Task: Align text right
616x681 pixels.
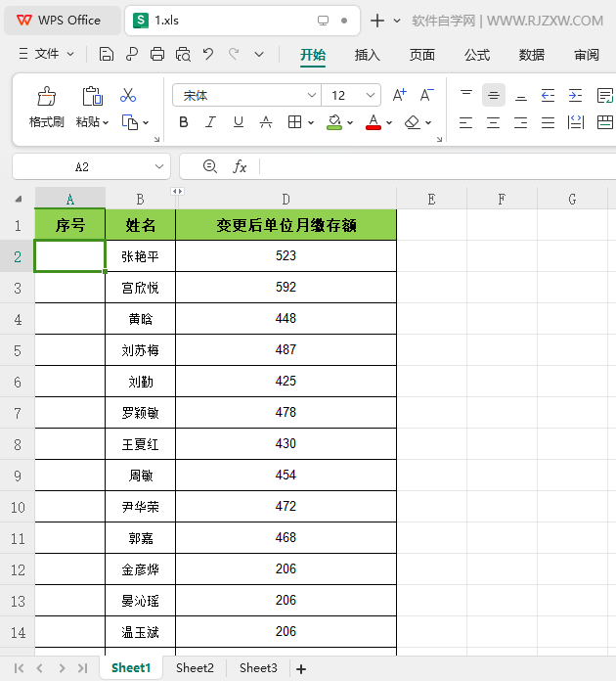Action: click(x=520, y=122)
